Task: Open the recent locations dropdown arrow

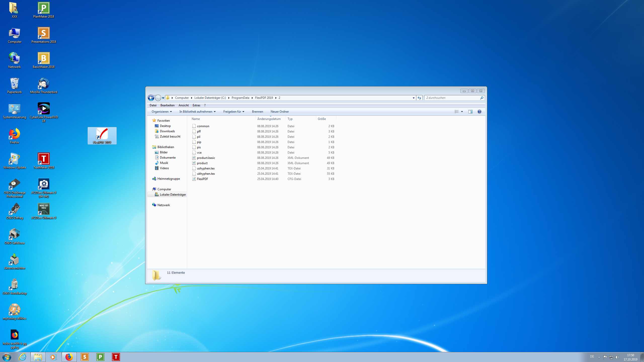Action: click(163, 98)
